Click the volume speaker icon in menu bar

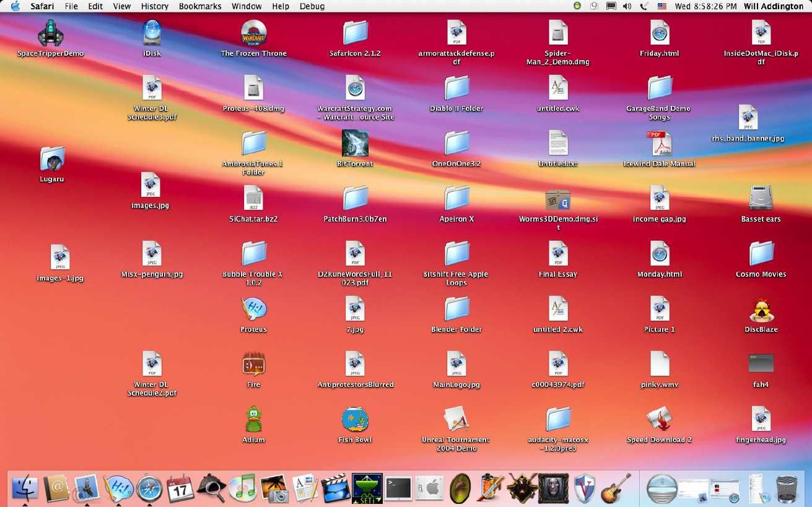click(x=627, y=6)
